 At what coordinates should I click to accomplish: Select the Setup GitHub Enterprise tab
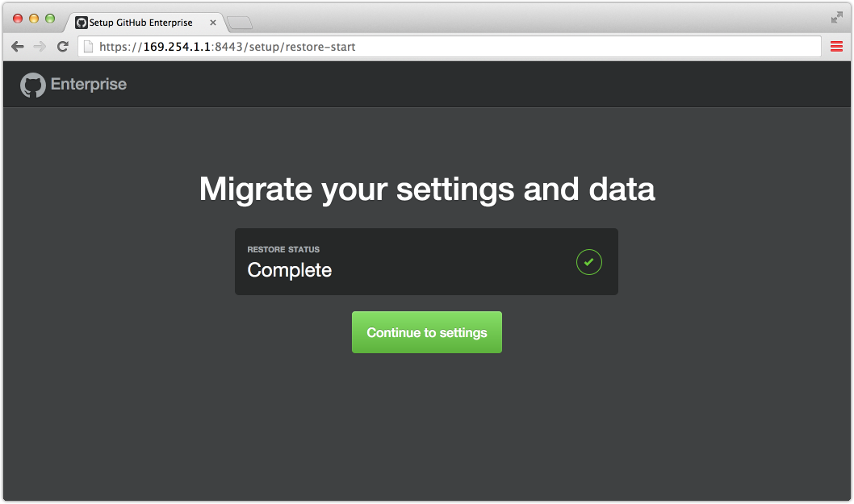tap(144, 23)
